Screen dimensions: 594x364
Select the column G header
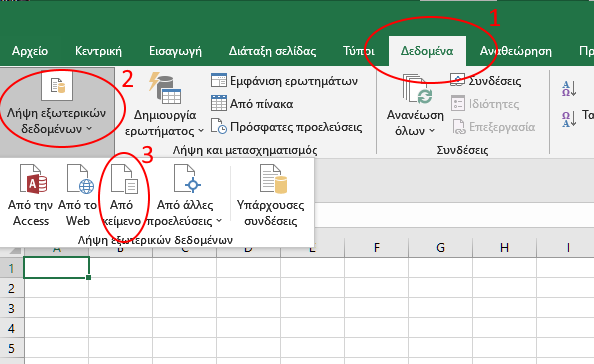tap(440, 248)
